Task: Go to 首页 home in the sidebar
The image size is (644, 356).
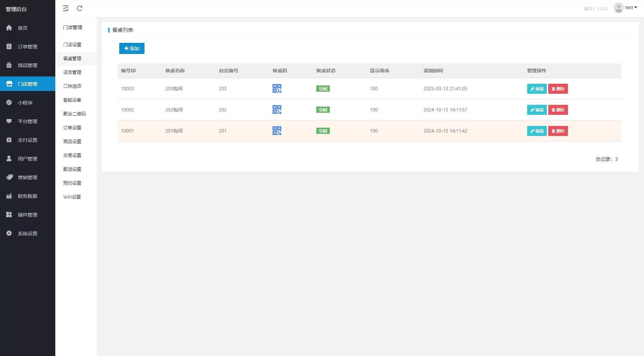Action: click(x=23, y=28)
